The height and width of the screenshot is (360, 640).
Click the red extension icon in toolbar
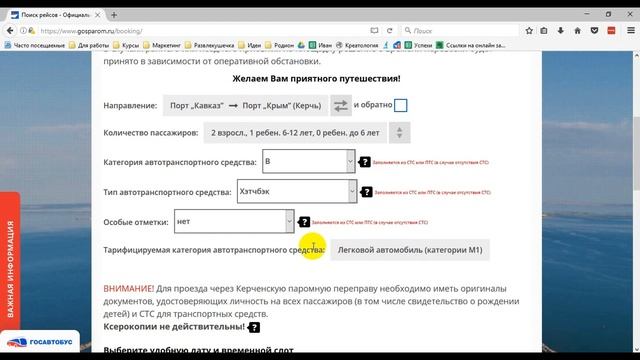pos(611,31)
